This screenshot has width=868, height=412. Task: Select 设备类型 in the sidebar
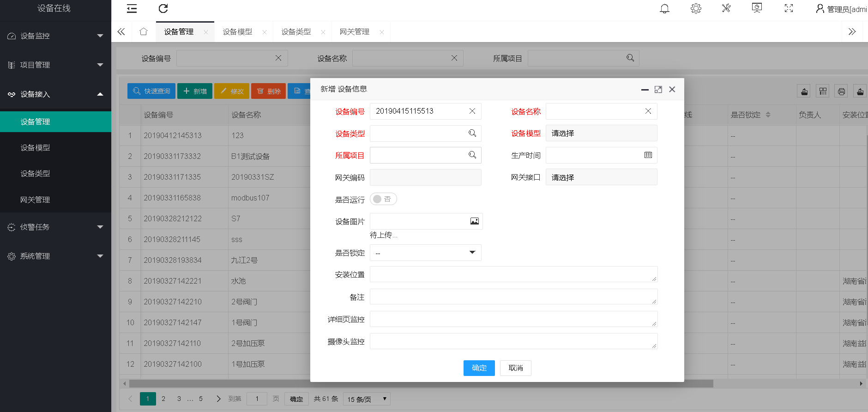tap(55, 173)
